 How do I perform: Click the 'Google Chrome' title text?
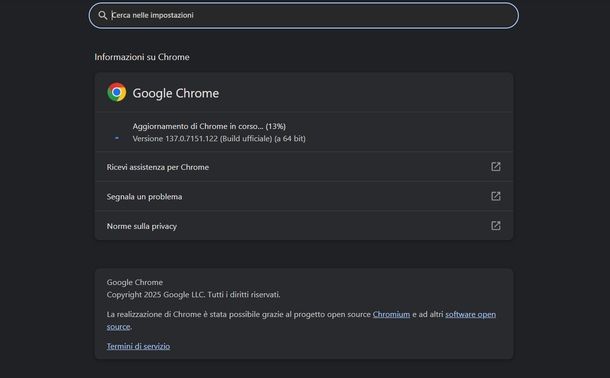pyautogui.click(x=175, y=93)
